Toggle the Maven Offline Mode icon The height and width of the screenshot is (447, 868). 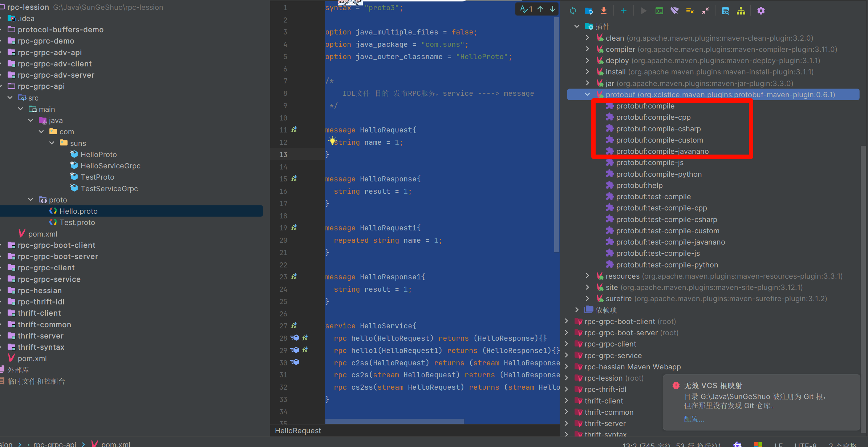(674, 11)
